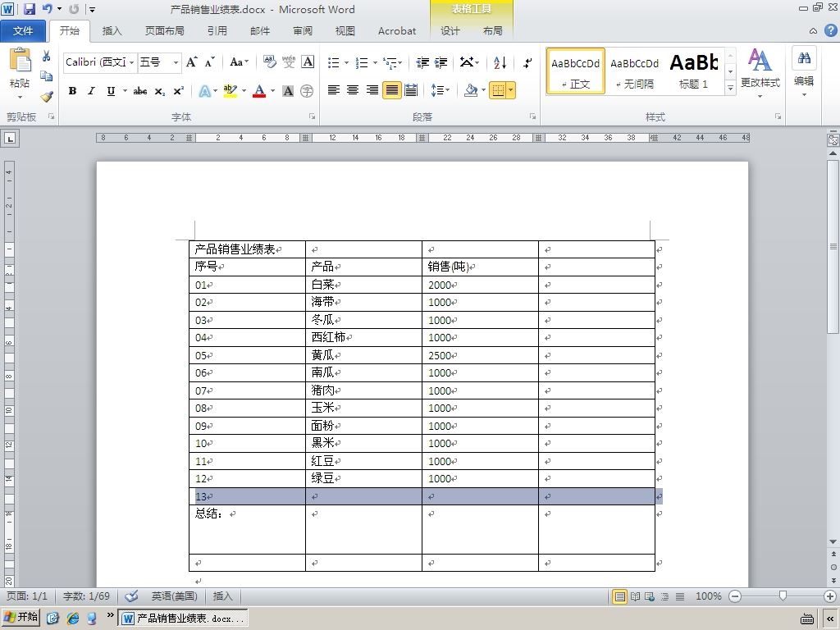
Task: Click the Copy icon in clipboard group
Action: [47, 76]
